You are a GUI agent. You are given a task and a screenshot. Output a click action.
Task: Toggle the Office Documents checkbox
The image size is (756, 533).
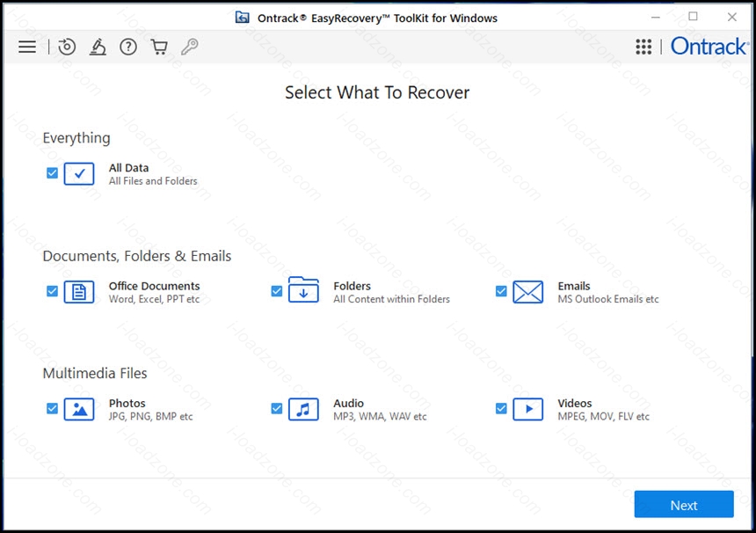pos(52,291)
